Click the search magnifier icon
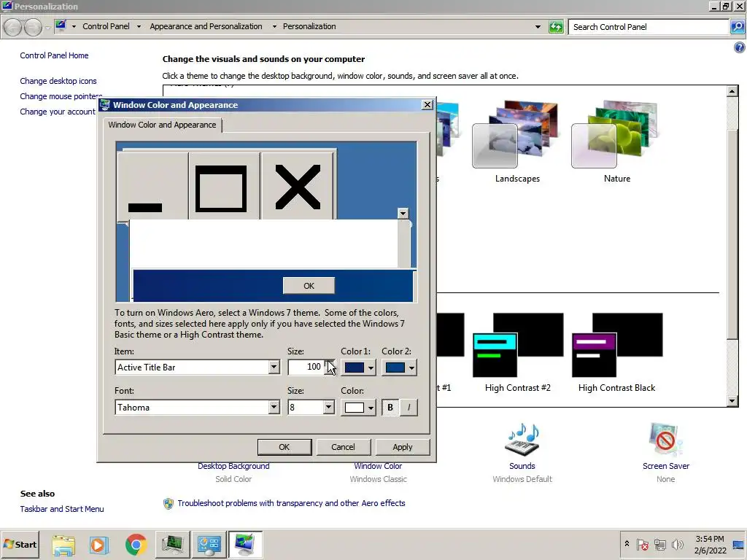Viewport: 747px width, 560px height. 737,27
